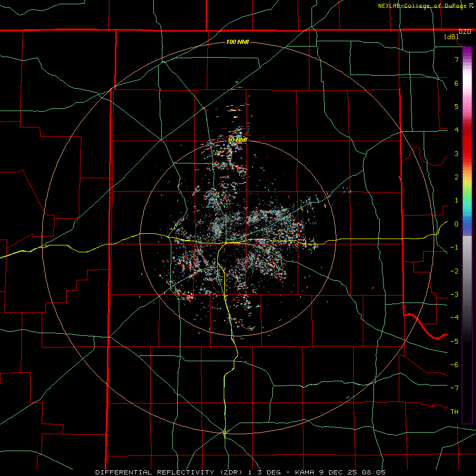This screenshot has height=476, width=476.
Task: Click the -3 value on color scale
Action: click(x=454, y=295)
